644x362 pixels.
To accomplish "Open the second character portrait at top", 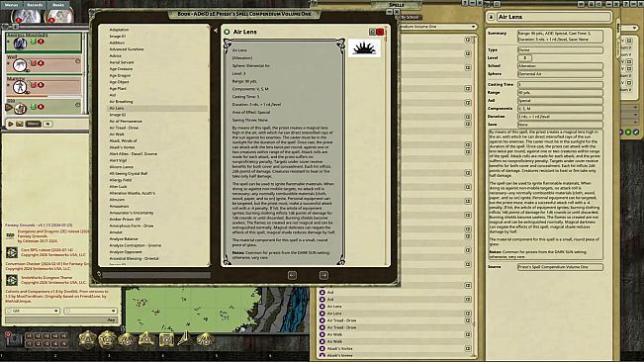I will click(x=59, y=17).
